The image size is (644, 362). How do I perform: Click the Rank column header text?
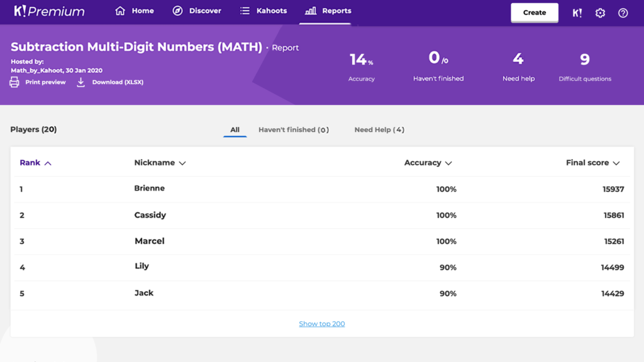30,163
